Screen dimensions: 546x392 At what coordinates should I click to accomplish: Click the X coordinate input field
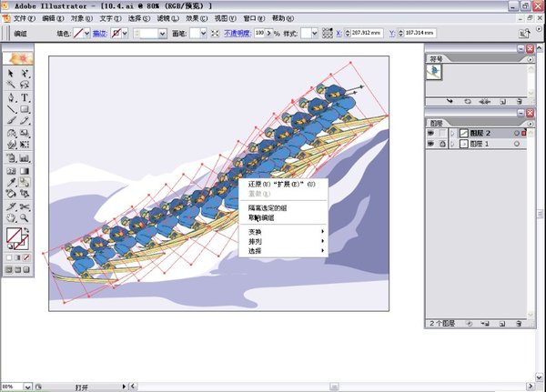pyautogui.click(x=357, y=33)
